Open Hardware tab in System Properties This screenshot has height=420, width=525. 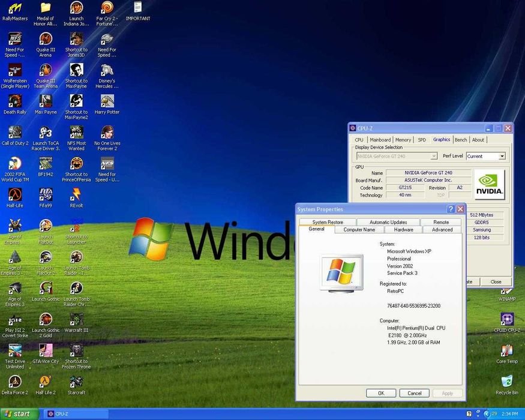coord(403,230)
